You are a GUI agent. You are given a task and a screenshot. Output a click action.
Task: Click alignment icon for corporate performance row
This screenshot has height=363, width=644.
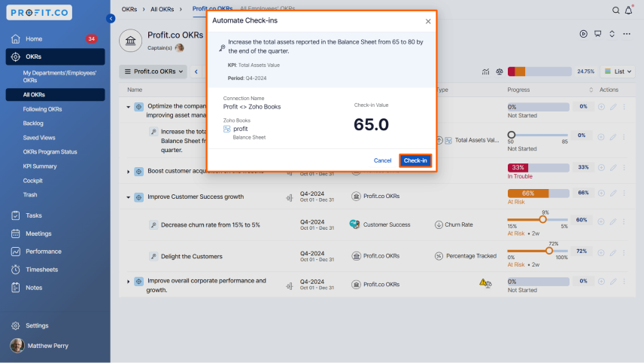pos(290,285)
